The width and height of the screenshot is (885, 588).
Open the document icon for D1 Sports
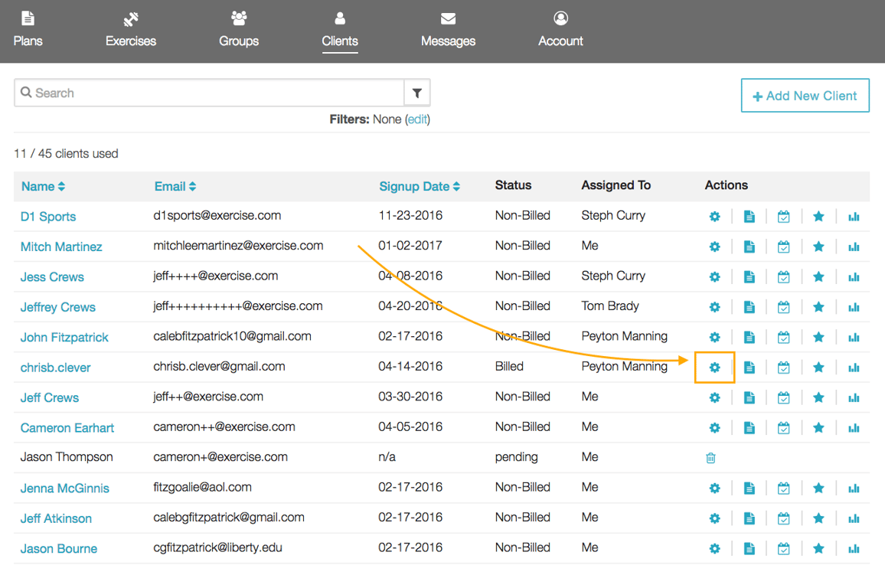tap(749, 217)
